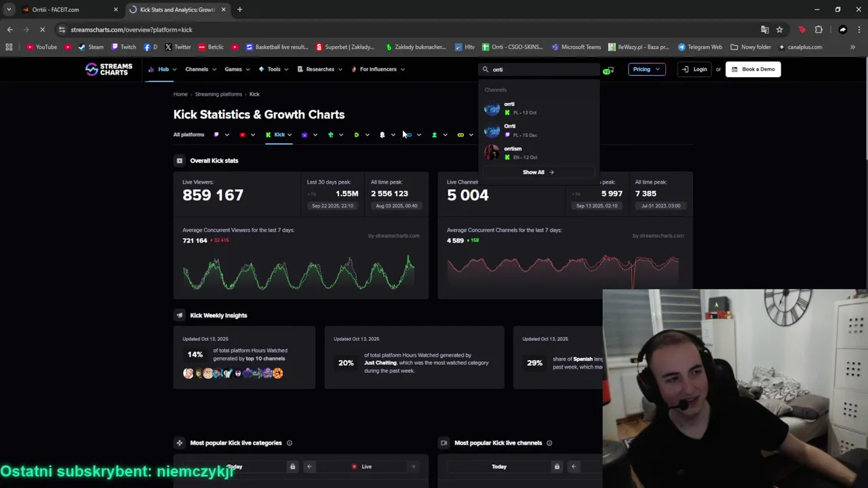The width and height of the screenshot is (868, 488).
Task: Go back with the browser back arrow
Action: tap(9, 30)
